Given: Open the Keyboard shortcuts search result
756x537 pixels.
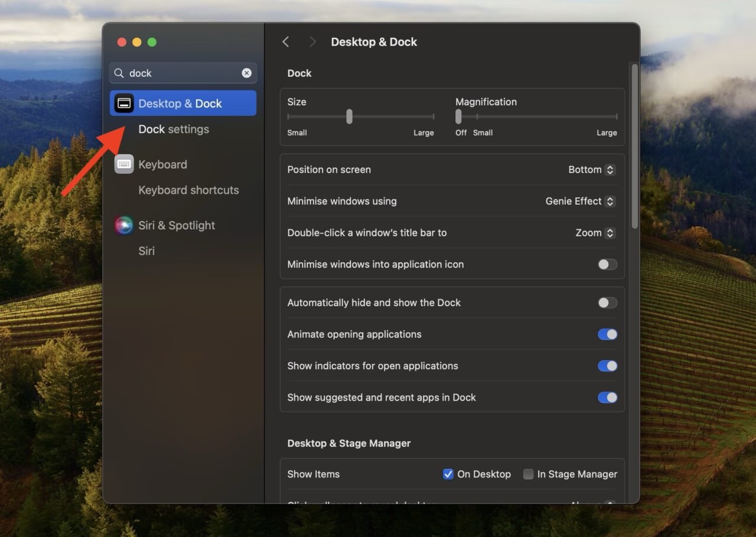Looking at the screenshot, I should pyautogui.click(x=188, y=190).
